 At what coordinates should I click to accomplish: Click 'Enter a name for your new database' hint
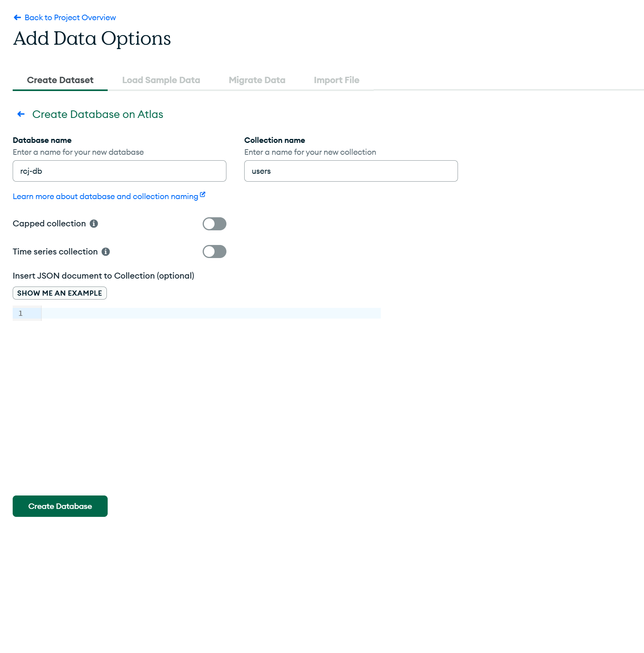pyautogui.click(x=78, y=152)
